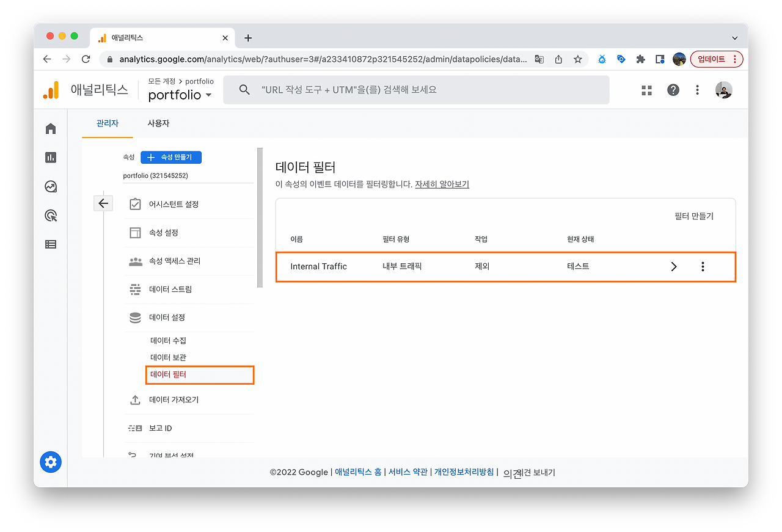Image resolution: width=782 pixels, height=532 pixels.
Task: Open 보고 ID in property menu
Action: pos(189,428)
